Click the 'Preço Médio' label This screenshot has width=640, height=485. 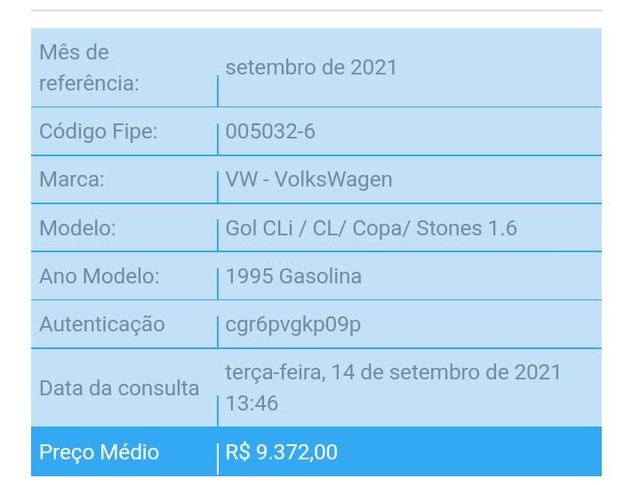click(x=99, y=452)
